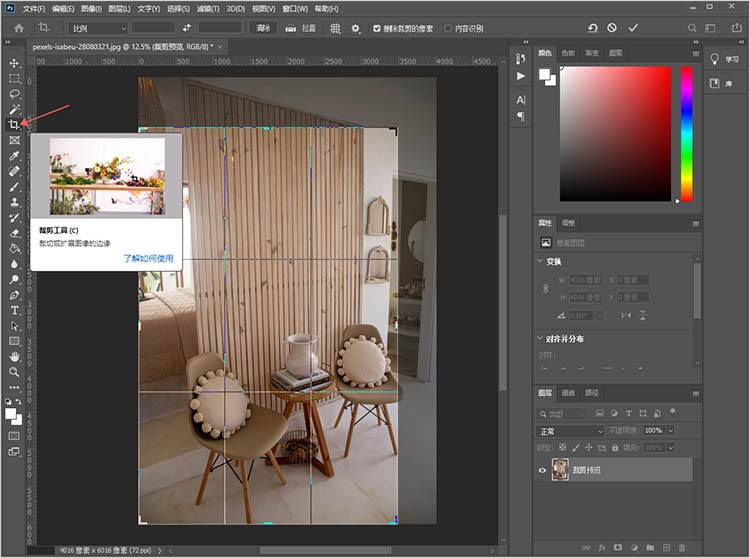Screen dimensions: 750x558
Task: Select the Blur tool
Action: 14,264
